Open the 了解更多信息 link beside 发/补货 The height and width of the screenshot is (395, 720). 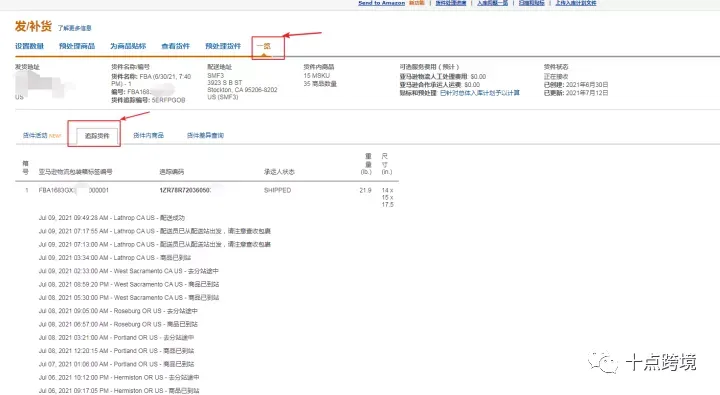pos(74,28)
